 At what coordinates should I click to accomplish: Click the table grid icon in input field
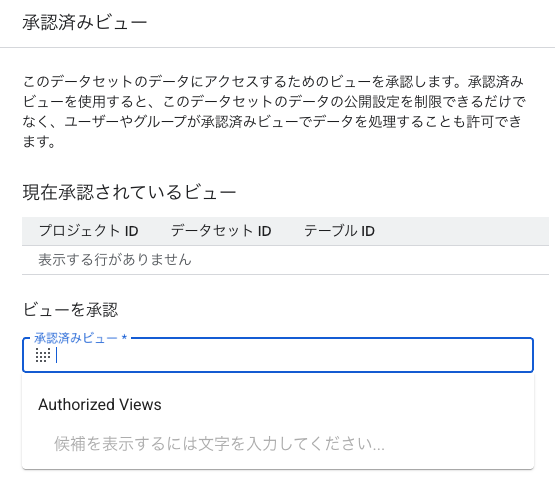pos(43,355)
